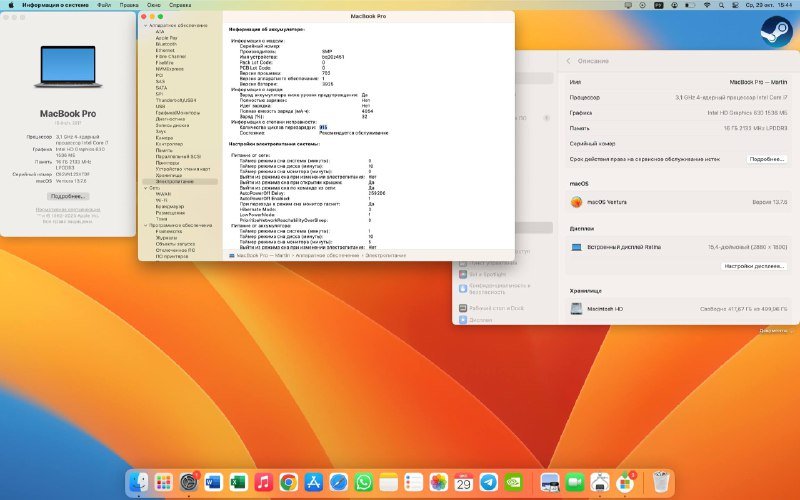Select the Хранилище tree item
Image resolution: width=800 pixels, height=500 pixels.
(168, 175)
